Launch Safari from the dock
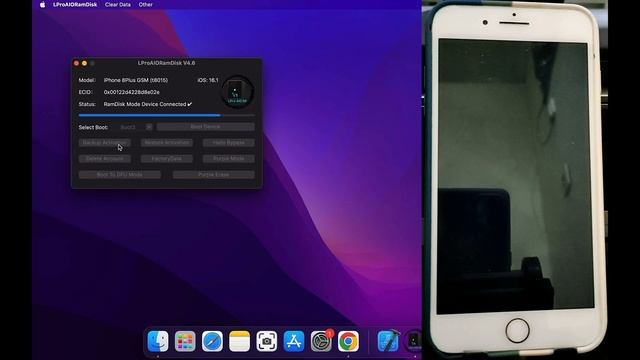Viewport: 640px width, 360px height. [212, 341]
